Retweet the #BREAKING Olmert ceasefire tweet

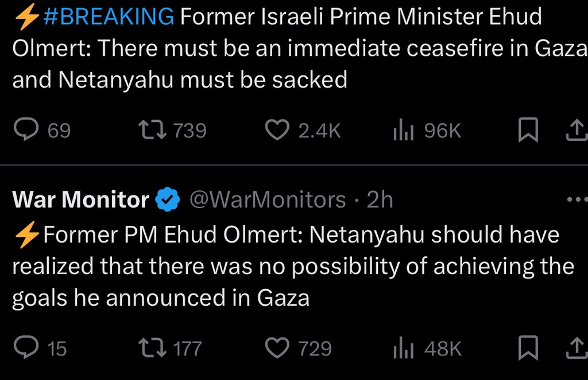(x=153, y=130)
